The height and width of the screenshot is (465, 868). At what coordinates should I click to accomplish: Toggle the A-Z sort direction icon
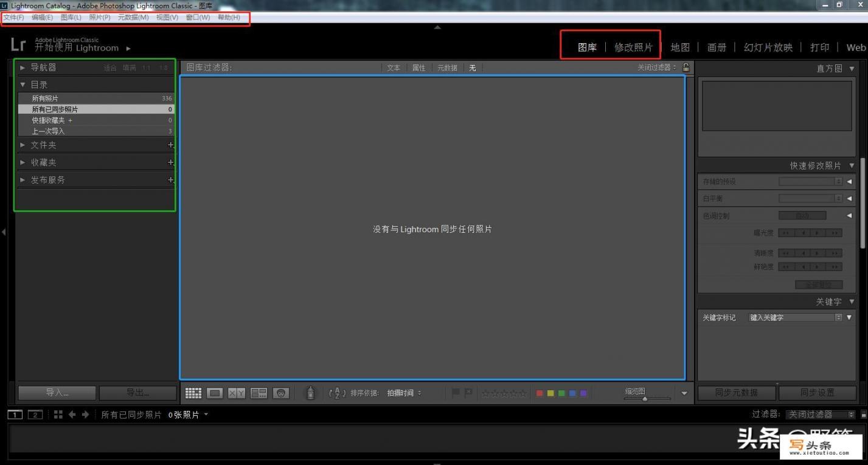[337, 393]
